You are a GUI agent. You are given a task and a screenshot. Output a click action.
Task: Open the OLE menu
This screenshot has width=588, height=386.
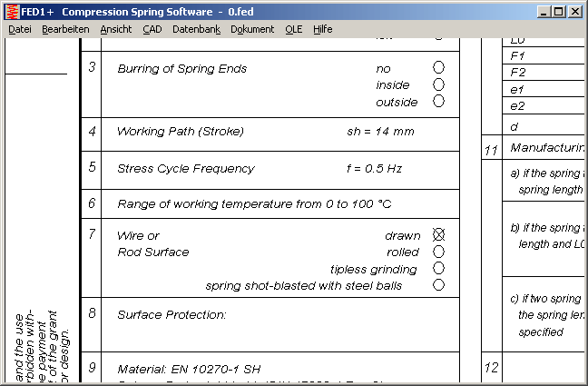tap(293, 29)
